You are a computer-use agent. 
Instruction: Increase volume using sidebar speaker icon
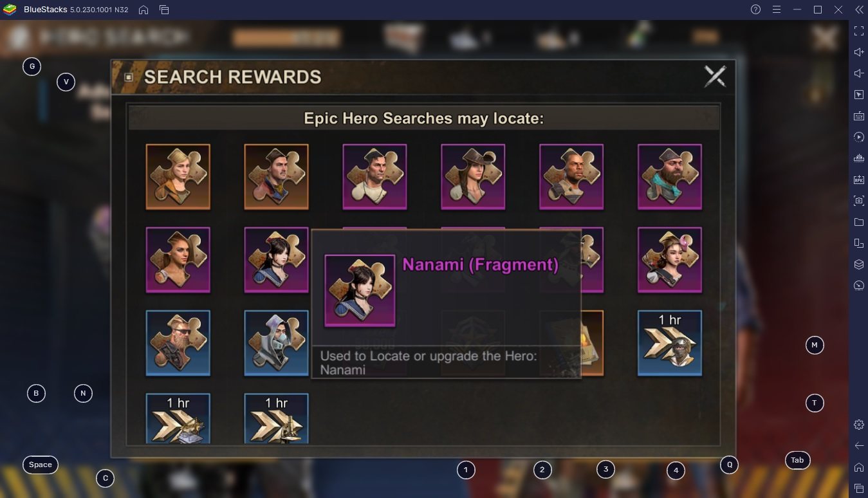[x=859, y=52]
